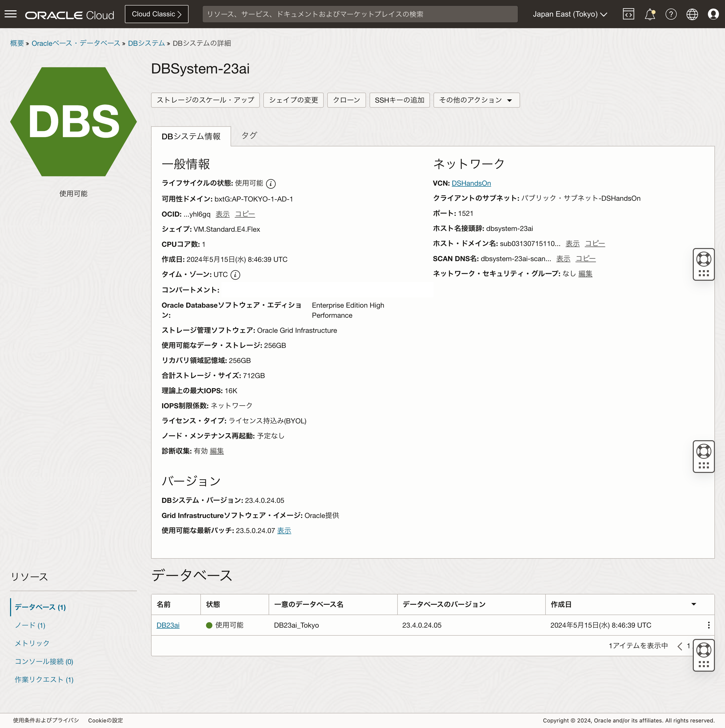Expand the Japan East (Tokyo) region selector
The height and width of the screenshot is (728, 725).
(x=570, y=14)
